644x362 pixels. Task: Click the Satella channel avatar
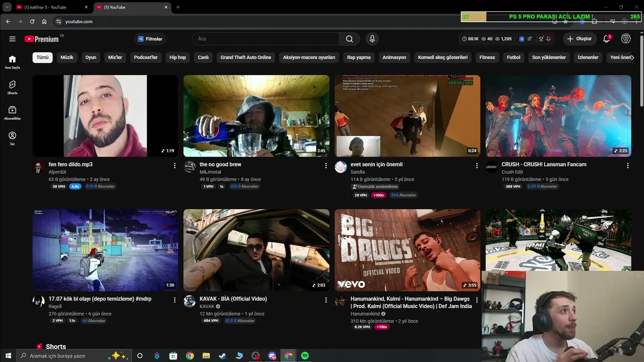[x=341, y=167]
